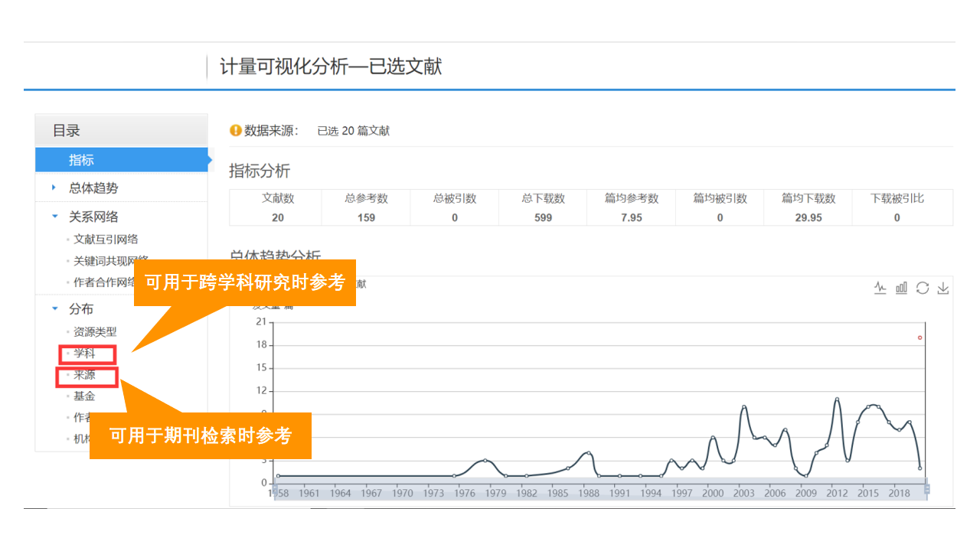Open the 来源 distribution item
980x551 pixels.
[x=85, y=375]
